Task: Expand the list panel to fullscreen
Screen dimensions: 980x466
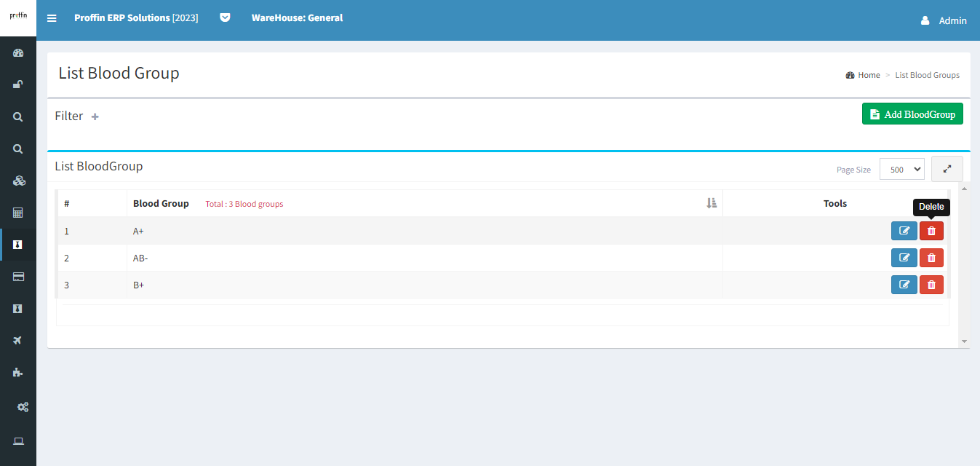Action: (x=947, y=169)
